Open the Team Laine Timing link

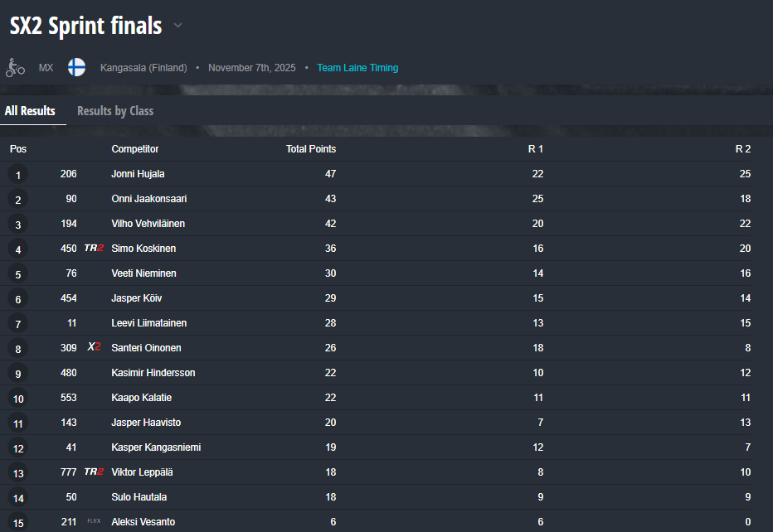pyautogui.click(x=357, y=68)
